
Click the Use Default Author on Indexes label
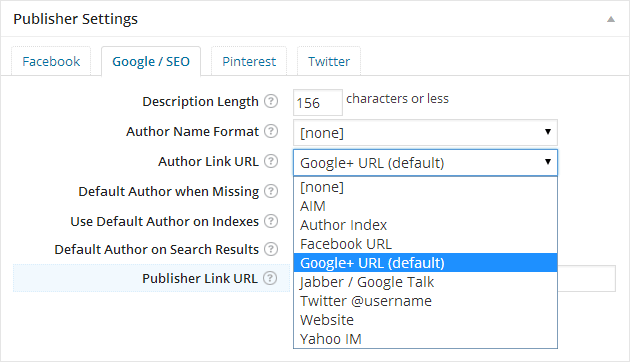click(x=164, y=221)
